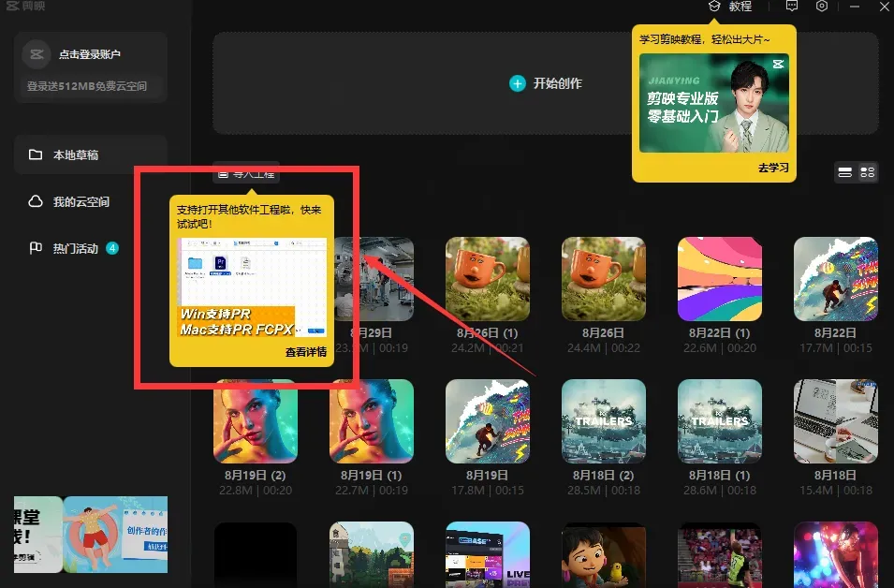The width and height of the screenshot is (894, 588).
Task: Click the folder icon beside 本地草稿
Action: (36, 154)
